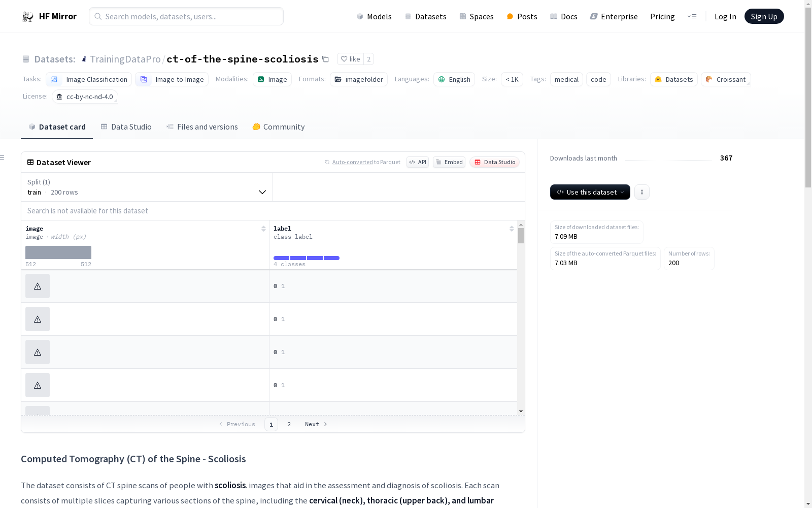
Task: Click the last label class bar
Action: point(331,258)
